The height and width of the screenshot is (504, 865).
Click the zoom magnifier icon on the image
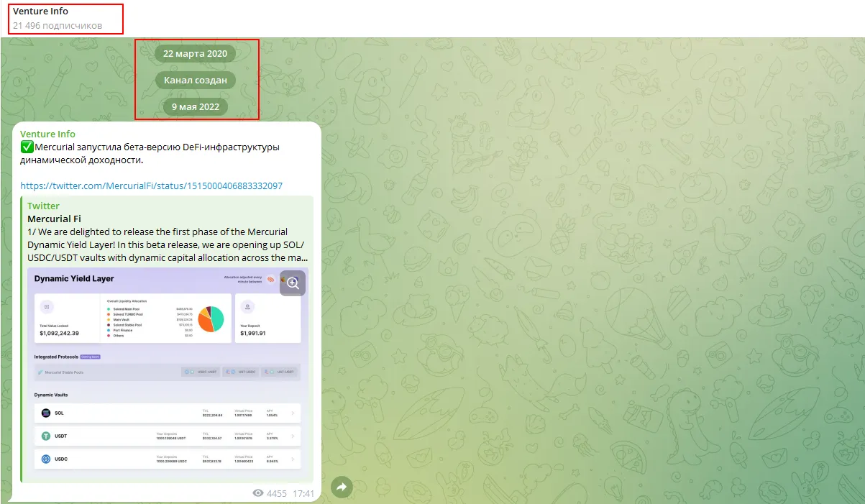tap(293, 283)
